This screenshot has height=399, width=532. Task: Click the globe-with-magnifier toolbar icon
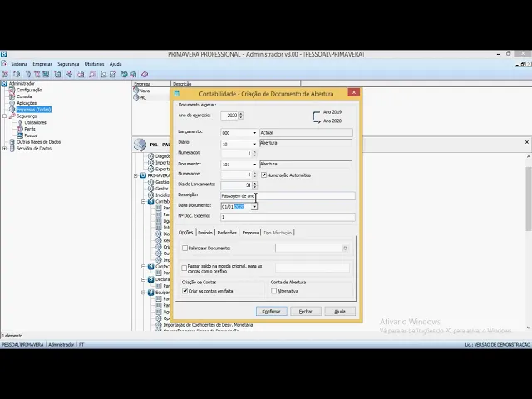[x=133, y=74]
